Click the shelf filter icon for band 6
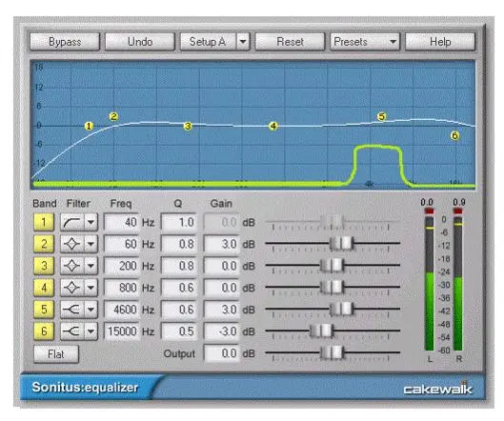Image resolution: width=504 pixels, height=421 pixels. pyautogui.click(x=72, y=331)
